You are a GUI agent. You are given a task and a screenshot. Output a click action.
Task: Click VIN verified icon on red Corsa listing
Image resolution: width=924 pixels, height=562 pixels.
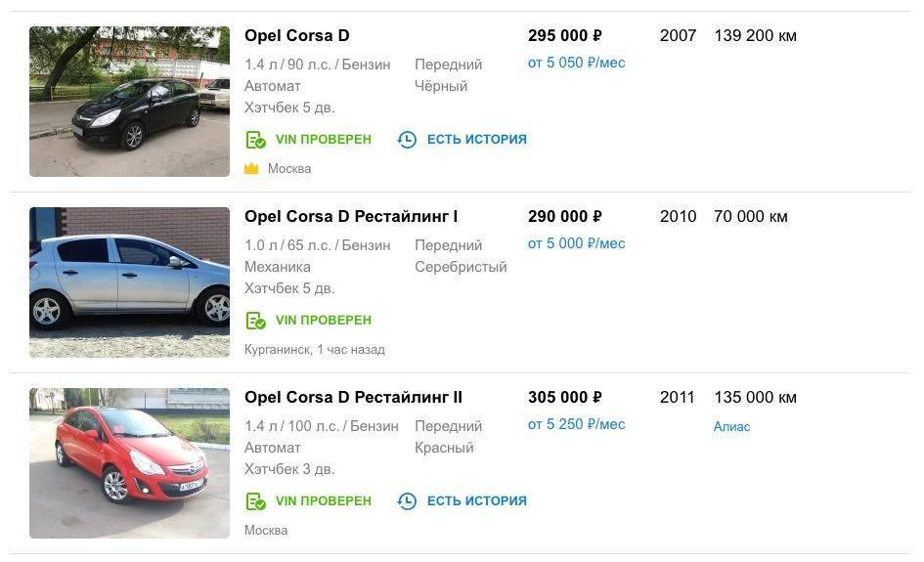[x=255, y=501]
